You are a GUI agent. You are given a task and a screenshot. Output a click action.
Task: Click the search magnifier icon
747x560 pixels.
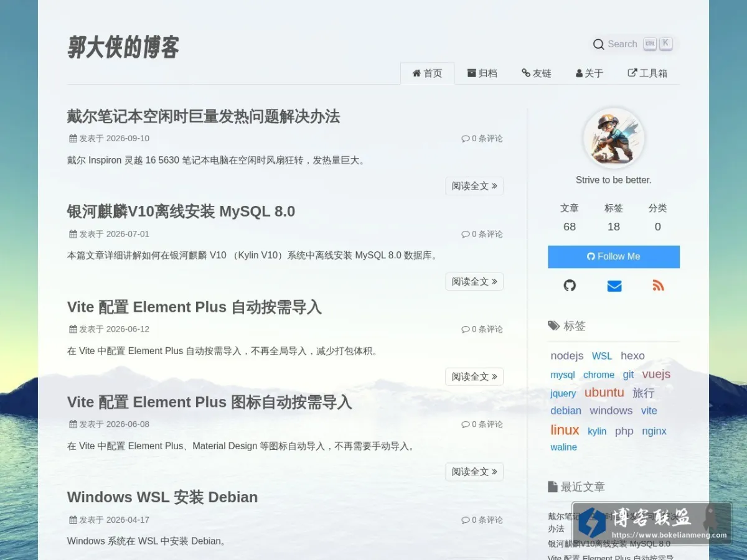[x=598, y=44]
